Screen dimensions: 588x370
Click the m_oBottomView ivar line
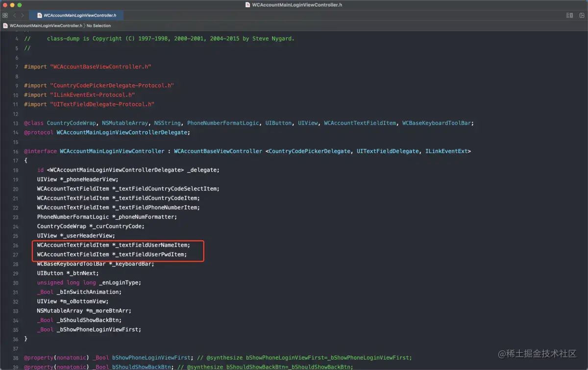[x=73, y=301]
